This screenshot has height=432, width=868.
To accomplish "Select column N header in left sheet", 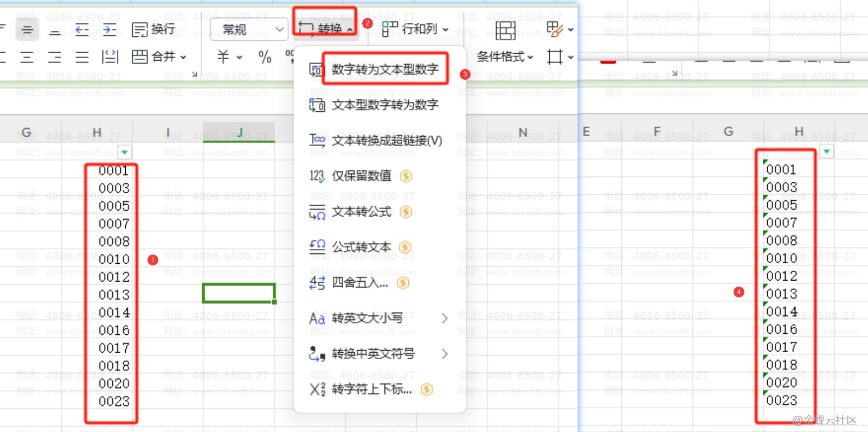I will 523,132.
